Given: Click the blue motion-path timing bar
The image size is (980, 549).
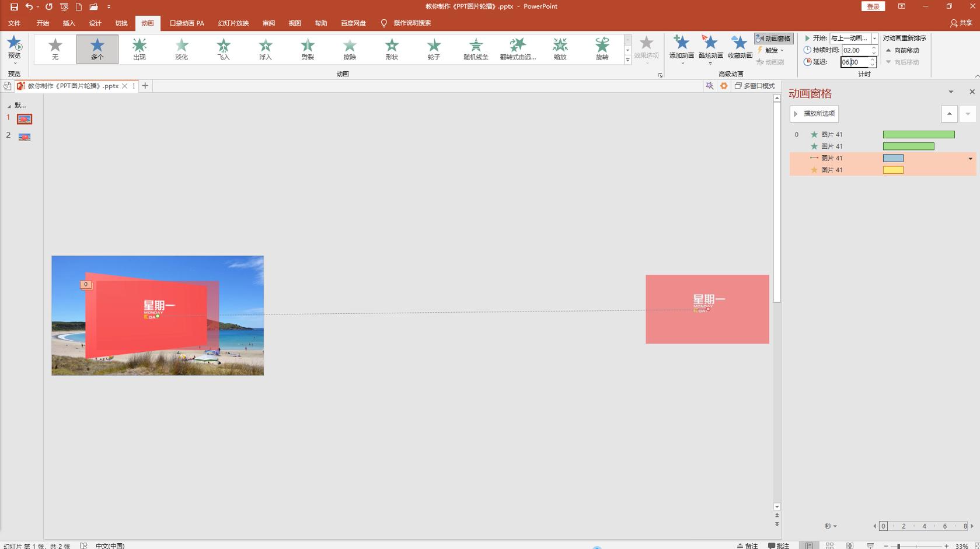Looking at the screenshot, I should tap(893, 158).
